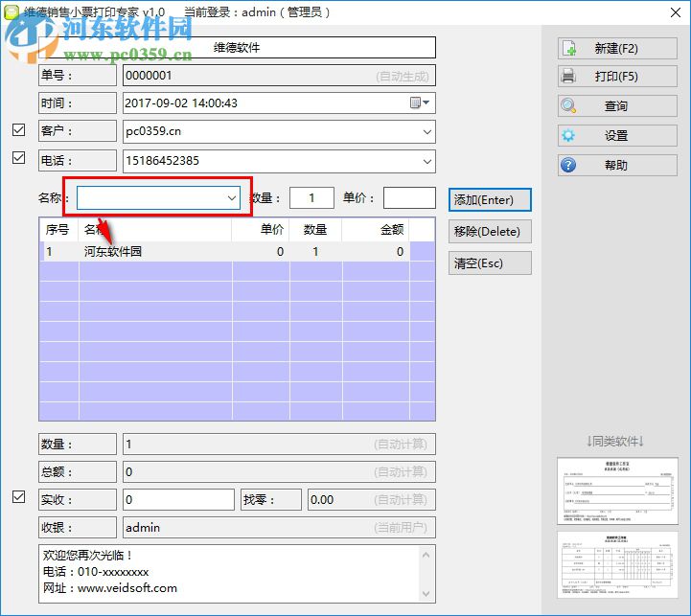The image size is (691, 616).
Task: Open the calendar picker in the time field
Action: coord(421,103)
